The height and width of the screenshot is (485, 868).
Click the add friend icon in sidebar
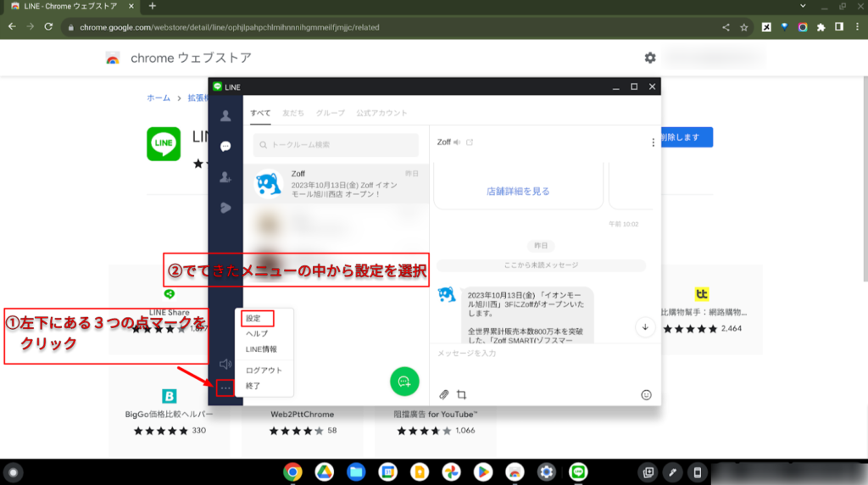pyautogui.click(x=225, y=177)
